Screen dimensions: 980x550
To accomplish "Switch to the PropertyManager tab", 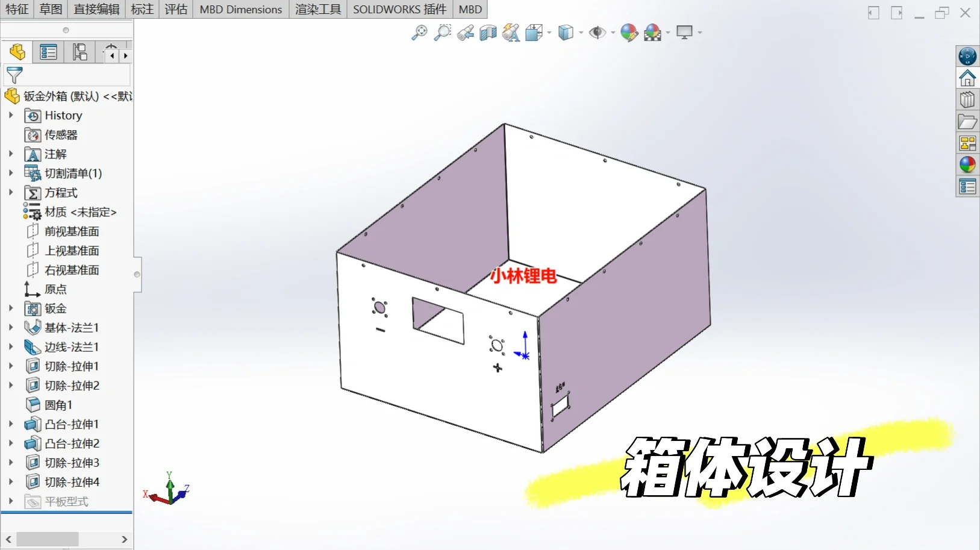I will 48,52.
